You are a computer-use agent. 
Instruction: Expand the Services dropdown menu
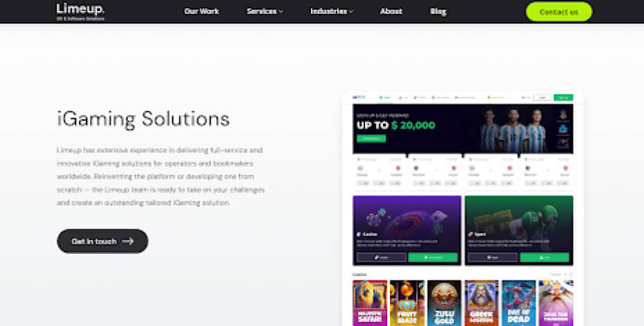pyautogui.click(x=265, y=12)
